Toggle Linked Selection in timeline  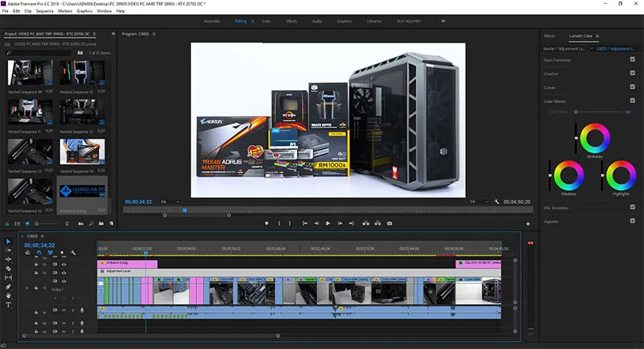[x=50, y=253]
